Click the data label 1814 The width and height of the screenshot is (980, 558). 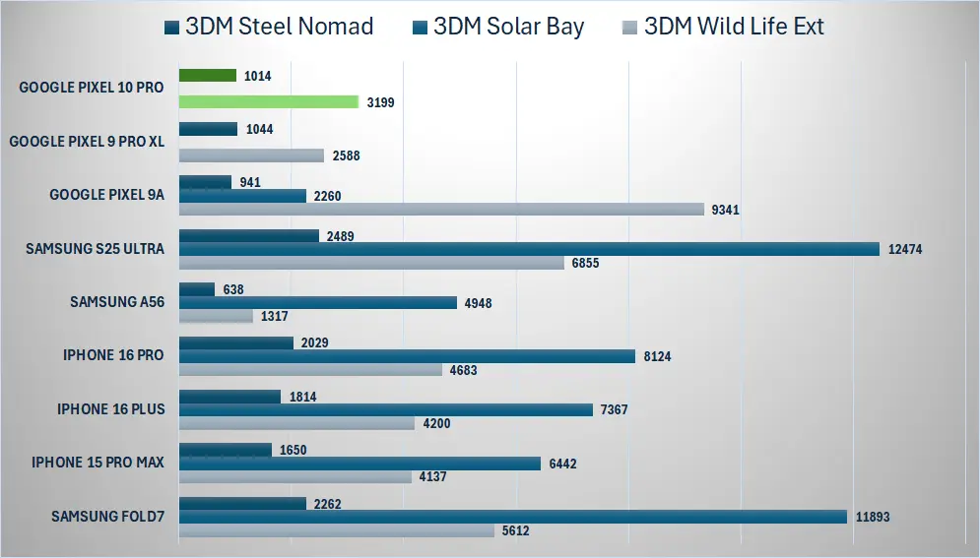click(303, 397)
